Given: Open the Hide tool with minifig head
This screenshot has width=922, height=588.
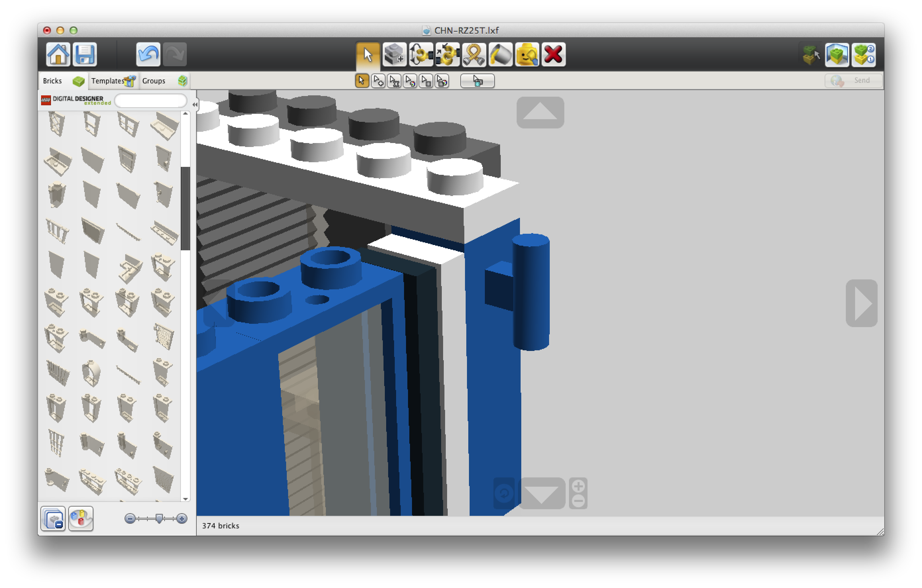Looking at the screenshot, I should 527,55.
